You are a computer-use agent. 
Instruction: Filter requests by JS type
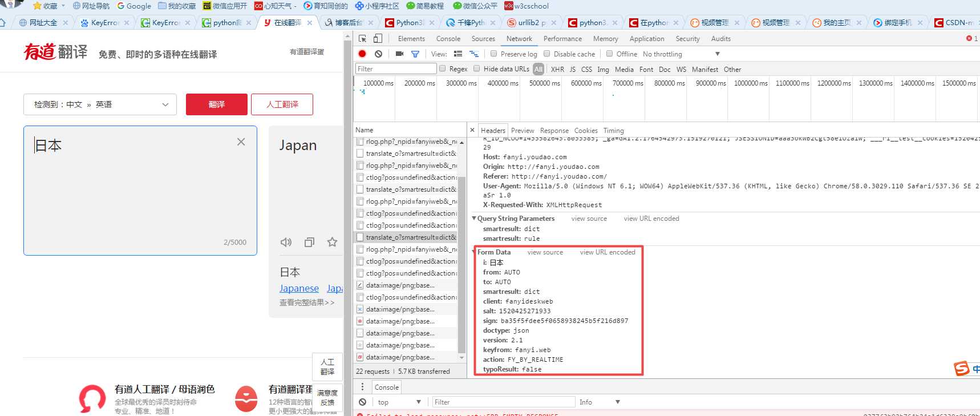tap(573, 69)
